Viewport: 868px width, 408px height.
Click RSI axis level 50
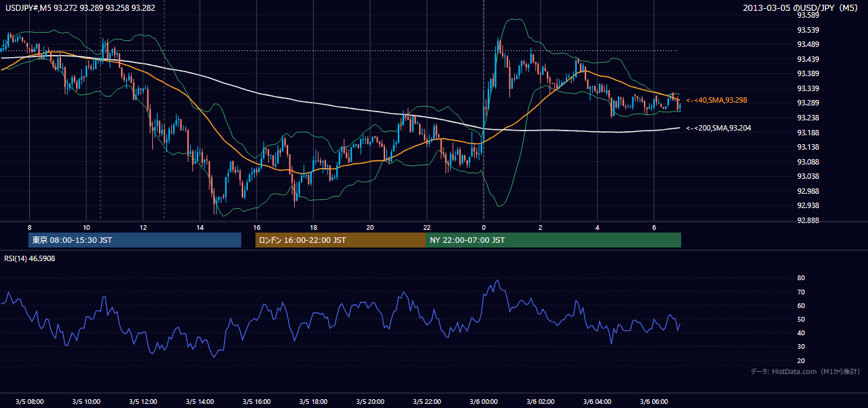click(x=801, y=319)
